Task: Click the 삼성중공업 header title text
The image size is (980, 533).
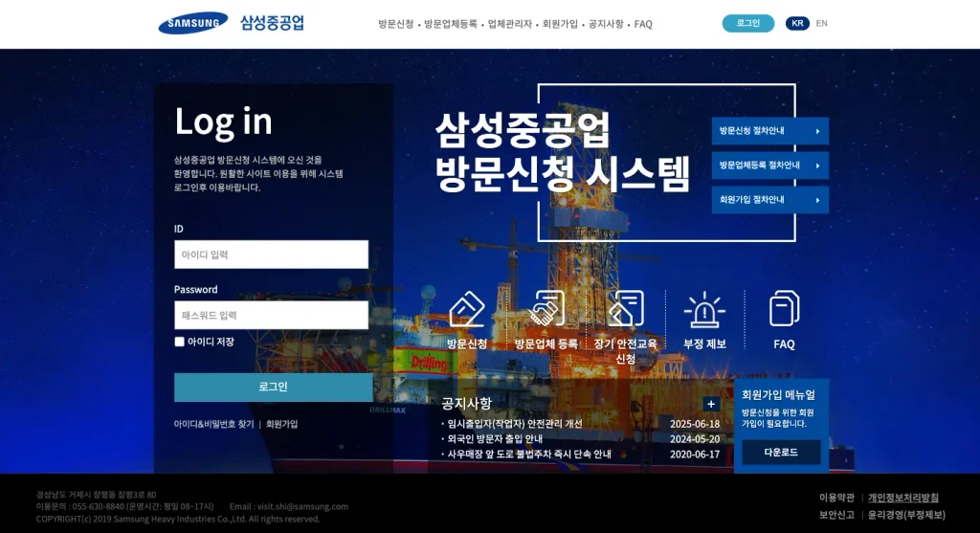Action: [x=273, y=23]
